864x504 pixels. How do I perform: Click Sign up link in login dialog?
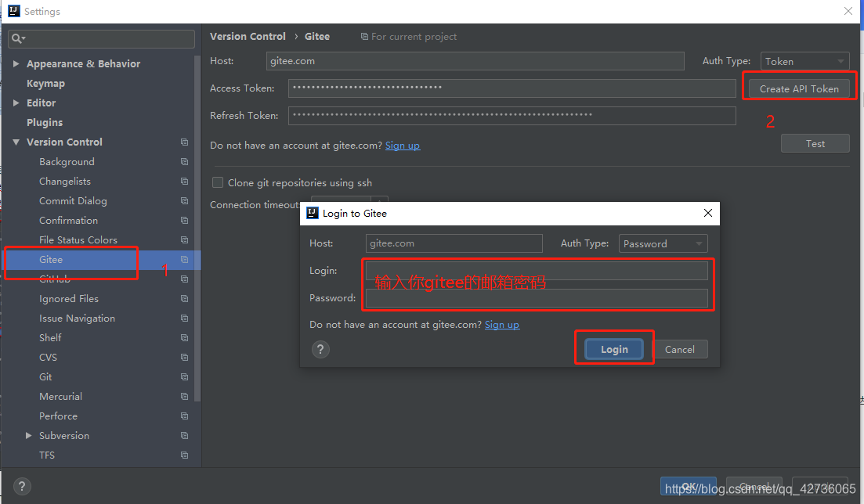coord(502,325)
